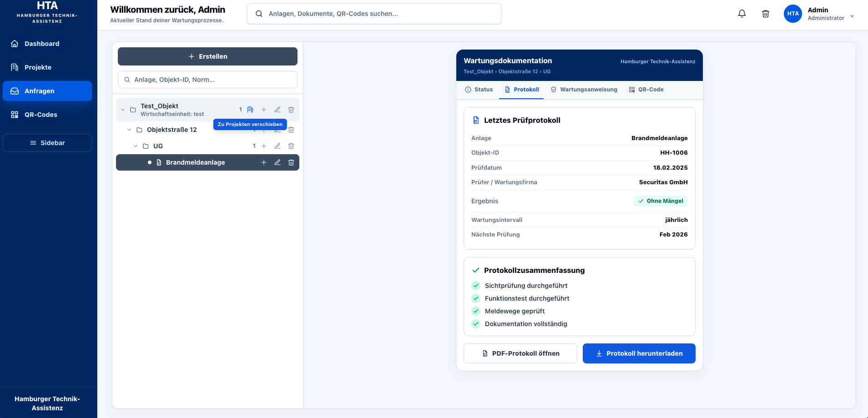Collapse the Test_Objekt tree node

(123, 110)
